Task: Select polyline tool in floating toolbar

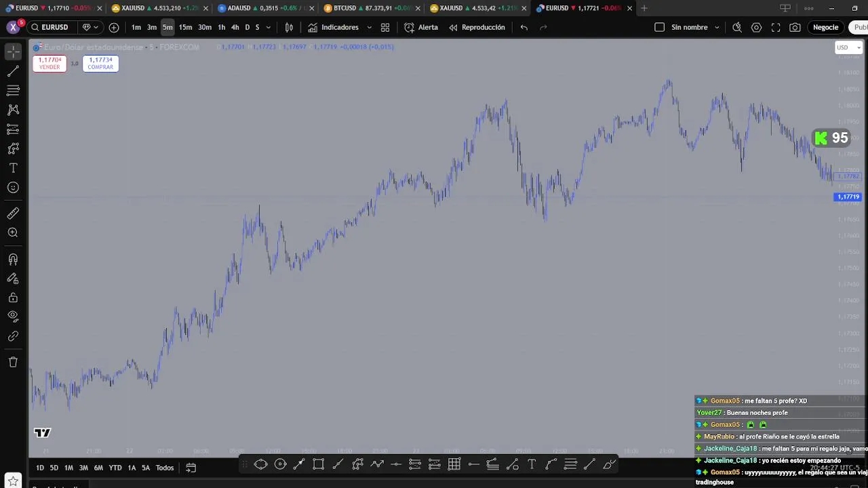Action: tap(377, 464)
